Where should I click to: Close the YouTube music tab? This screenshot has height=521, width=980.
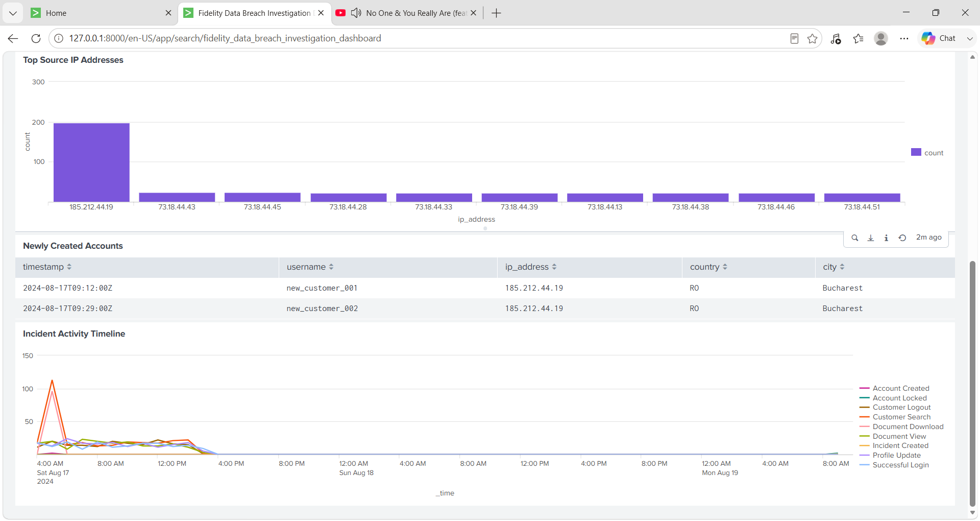click(474, 13)
